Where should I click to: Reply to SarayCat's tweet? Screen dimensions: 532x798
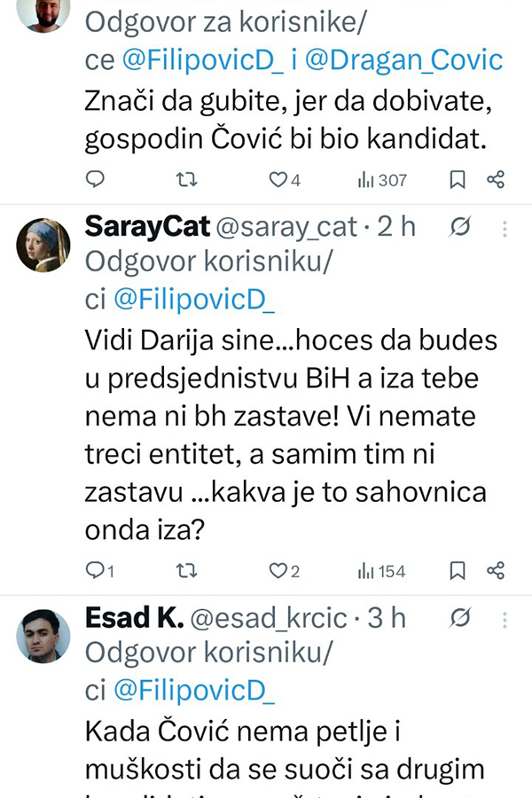[x=96, y=570]
